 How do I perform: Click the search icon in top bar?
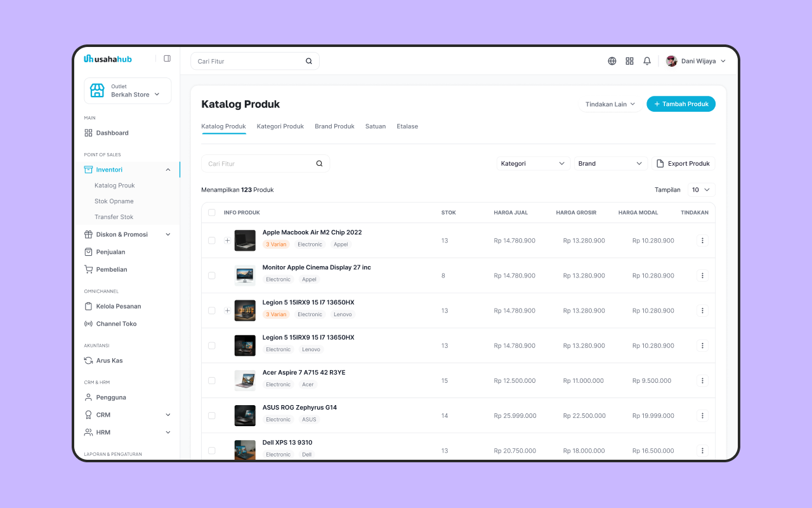[x=309, y=61]
